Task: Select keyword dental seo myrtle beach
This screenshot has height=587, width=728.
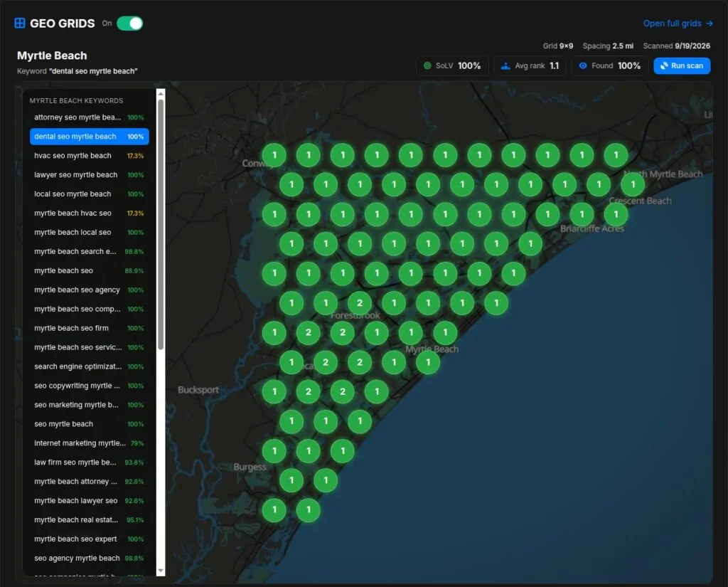Action: pyautogui.click(x=89, y=136)
